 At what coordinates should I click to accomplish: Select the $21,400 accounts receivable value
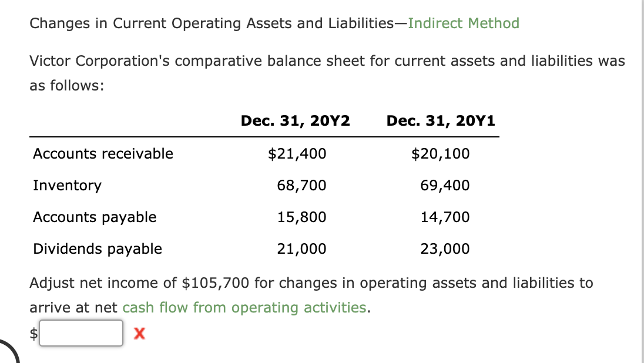pyautogui.click(x=297, y=153)
